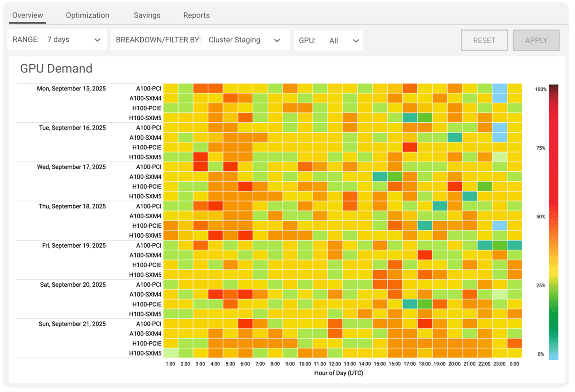This screenshot has height=392, width=575.
Task: Select Sat Sep 20 H100-PCIE cell at 17:00
Action: coord(410,304)
